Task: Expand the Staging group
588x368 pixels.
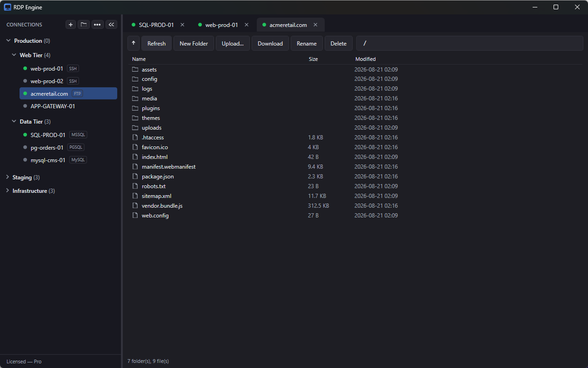Action: pyautogui.click(x=7, y=177)
